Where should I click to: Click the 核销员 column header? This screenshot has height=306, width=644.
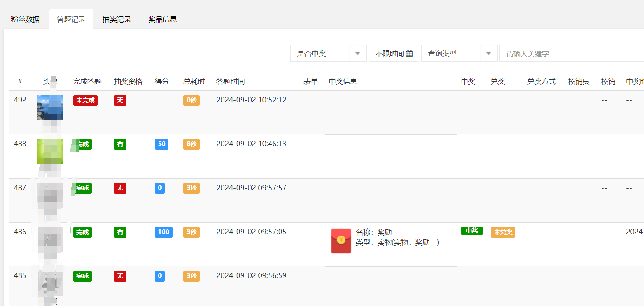(x=579, y=82)
